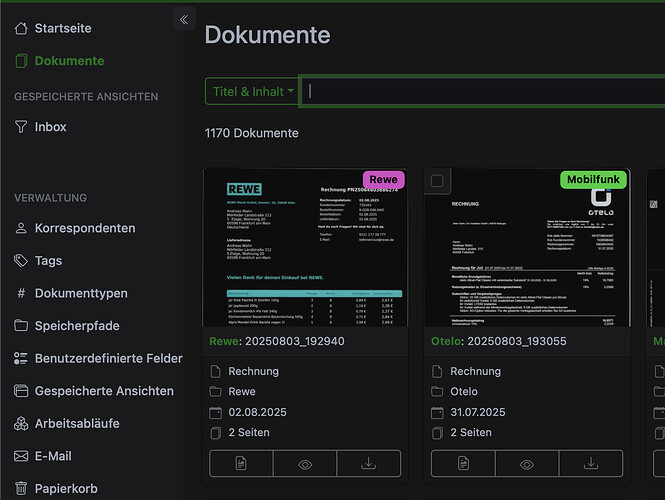Click the list icon beside Benutzerdefinierte Felder
Image resolution: width=665 pixels, height=500 pixels.
click(x=21, y=358)
